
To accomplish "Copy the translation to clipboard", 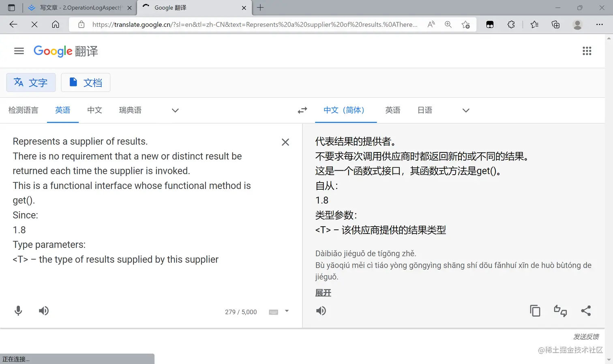I will pos(535,311).
